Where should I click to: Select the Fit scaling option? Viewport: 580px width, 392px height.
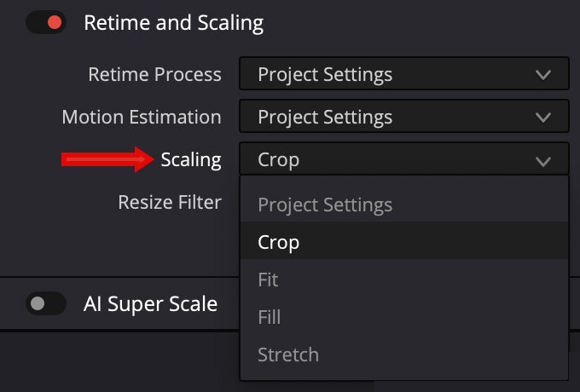(x=269, y=280)
